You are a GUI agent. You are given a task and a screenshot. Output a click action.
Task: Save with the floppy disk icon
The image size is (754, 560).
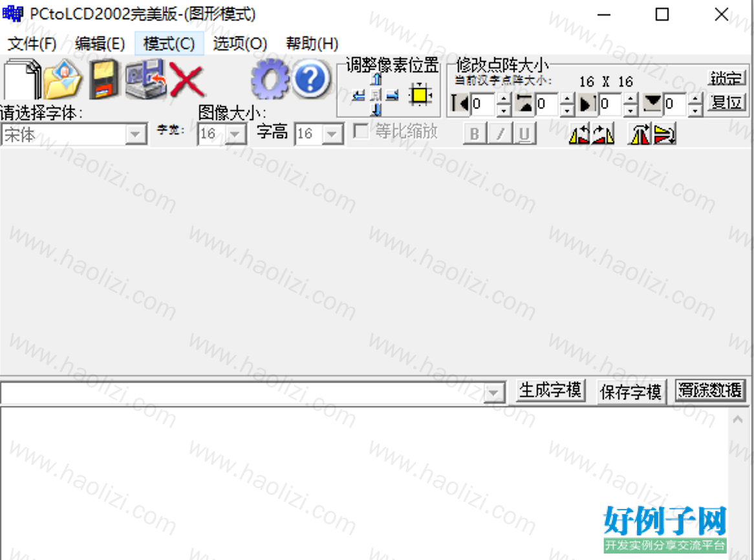[x=104, y=79]
